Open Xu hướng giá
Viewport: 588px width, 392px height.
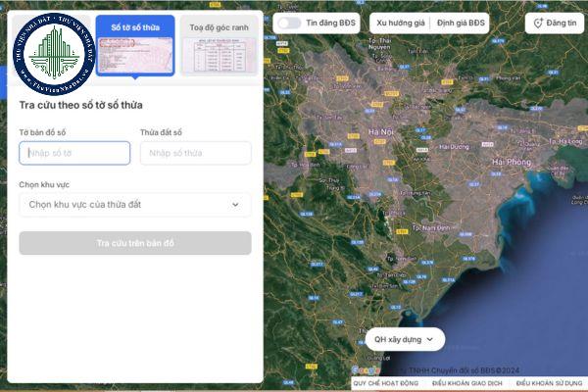pos(401,23)
